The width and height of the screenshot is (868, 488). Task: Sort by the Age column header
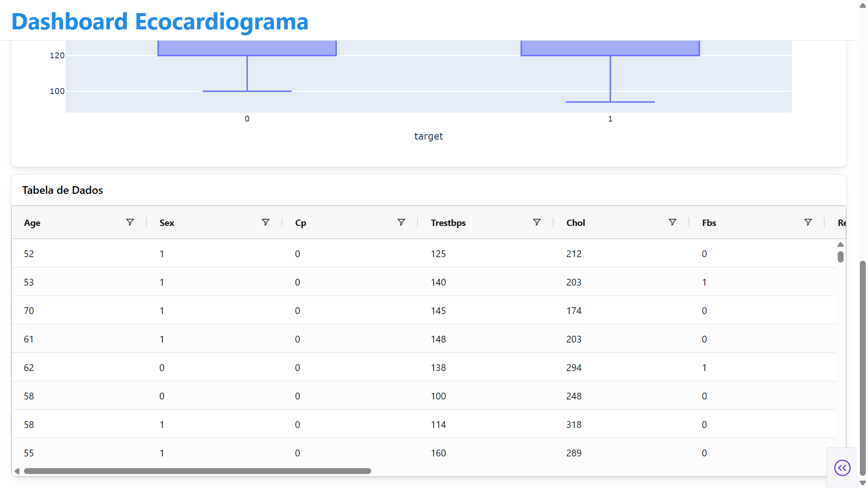pos(32,223)
